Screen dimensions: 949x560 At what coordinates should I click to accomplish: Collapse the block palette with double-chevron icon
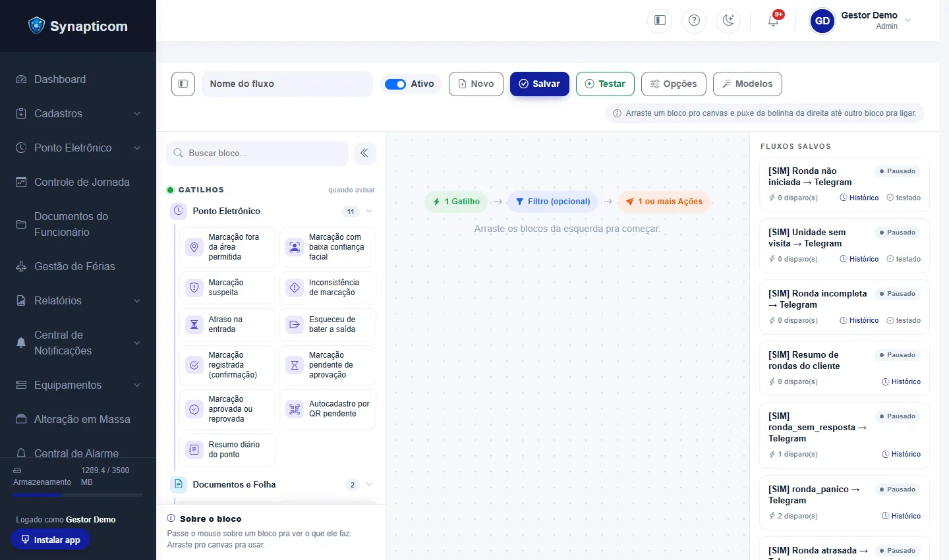pyautogui.click(x=364, y=153)
